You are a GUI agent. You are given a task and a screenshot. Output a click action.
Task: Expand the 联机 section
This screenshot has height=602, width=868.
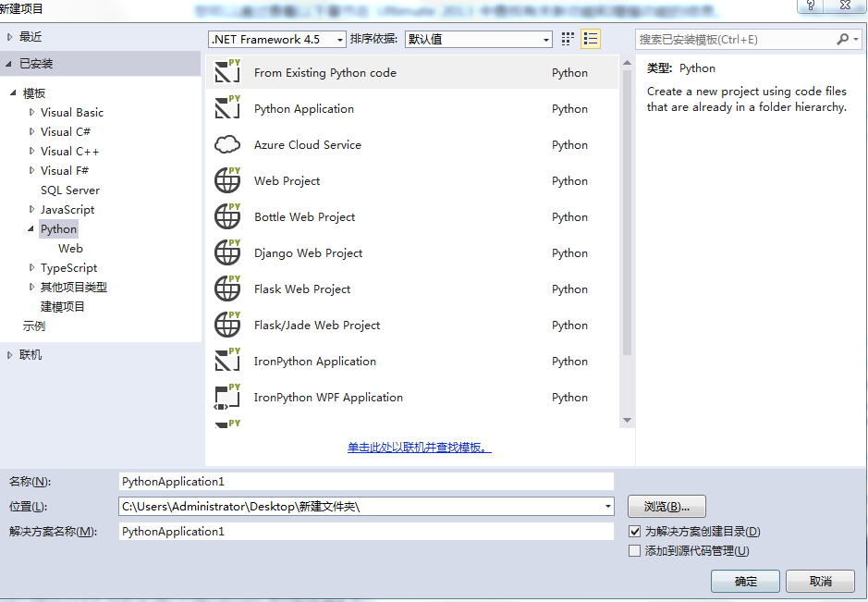[x=9, y=355]
